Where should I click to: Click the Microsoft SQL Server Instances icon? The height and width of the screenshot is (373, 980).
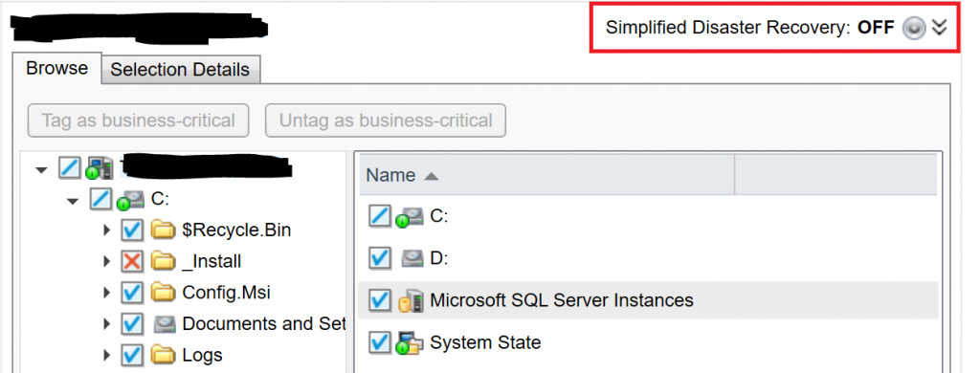pos(411,300)
